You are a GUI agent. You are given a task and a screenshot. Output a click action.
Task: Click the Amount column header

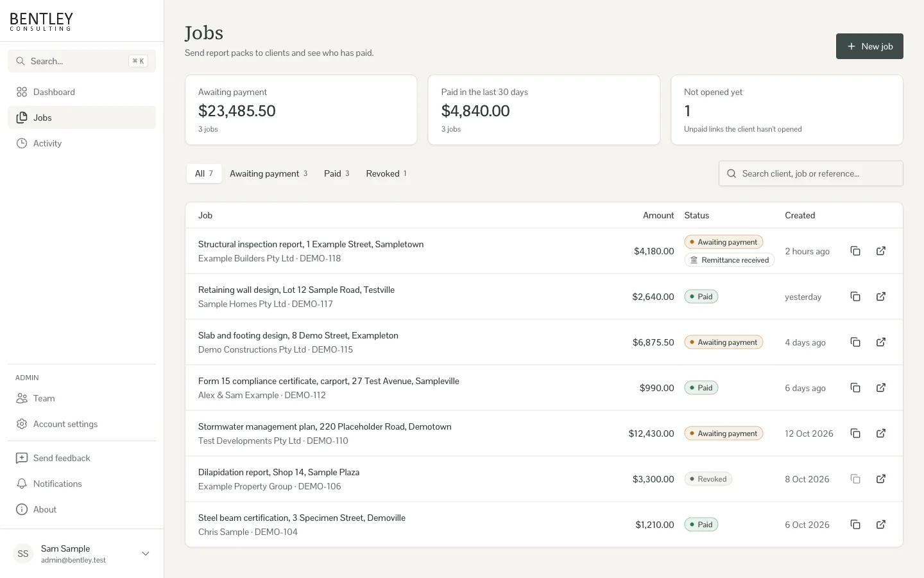pos(658,215)
